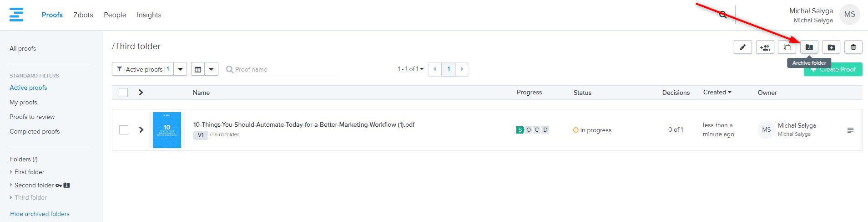Open the column layout dropdown arrow
The height and width of the screenshot is (222, 868).
coord(212,69)
